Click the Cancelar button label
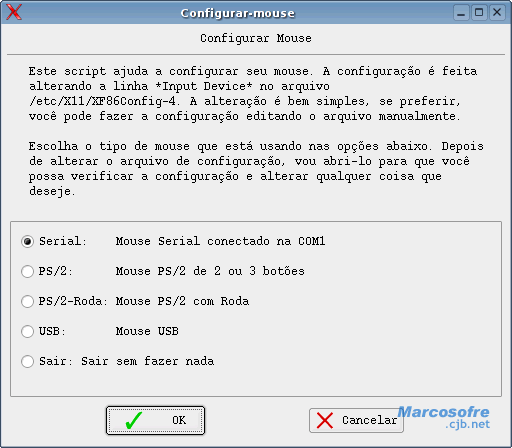Viewport: 512px width, 448px height. pyautogui.click(x=370, y=420)
